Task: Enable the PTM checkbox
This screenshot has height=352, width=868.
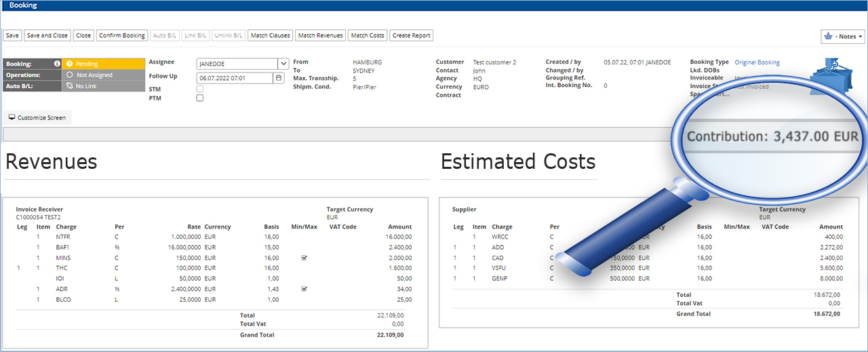Action: tap(199, 98)
